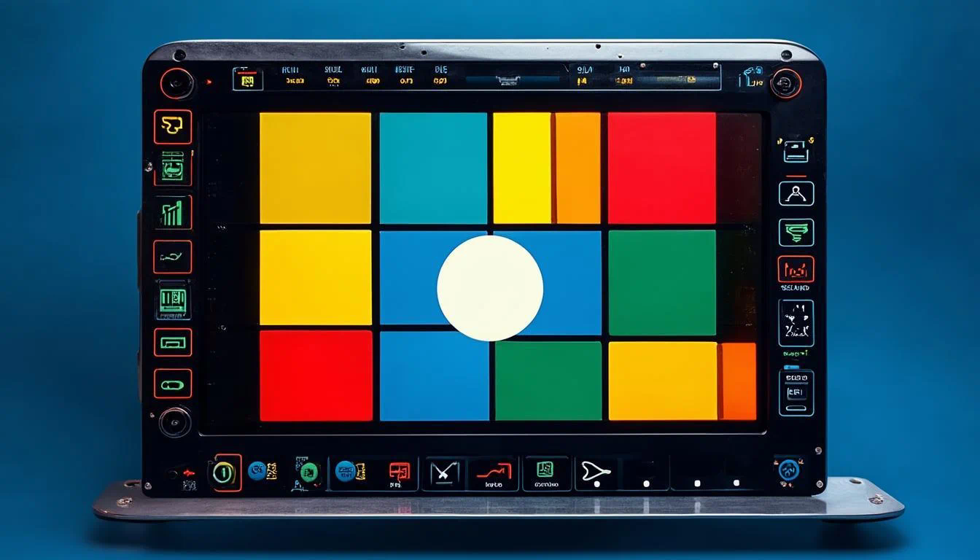The height and width of the screenshot is (560, 980).
Task: Select the second label in the top status bar
Action: (332, 76)
